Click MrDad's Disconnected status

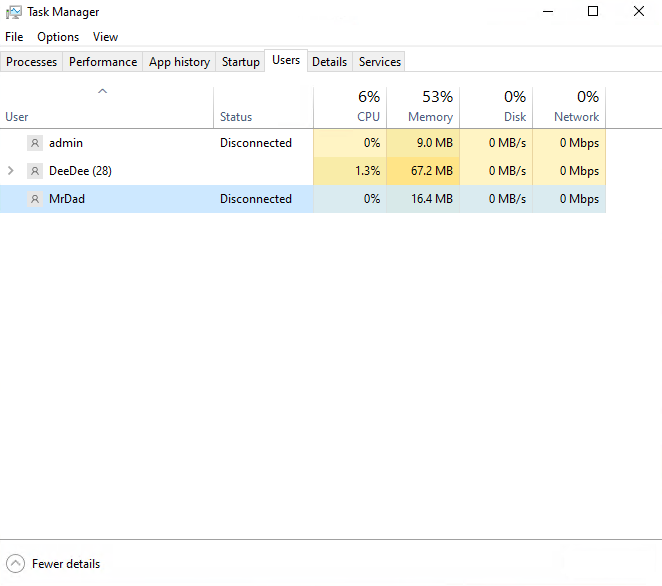pyautogui.click(x=256, y=199)
